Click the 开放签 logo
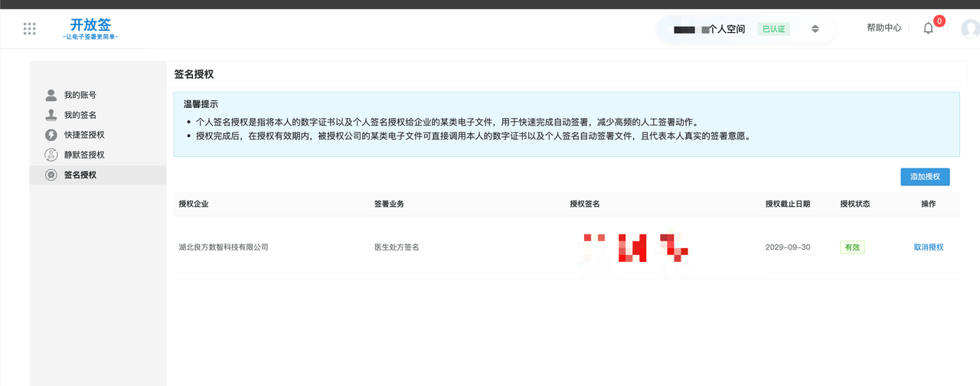The height and width of the screenshot is (386, 980). point(90,29)
